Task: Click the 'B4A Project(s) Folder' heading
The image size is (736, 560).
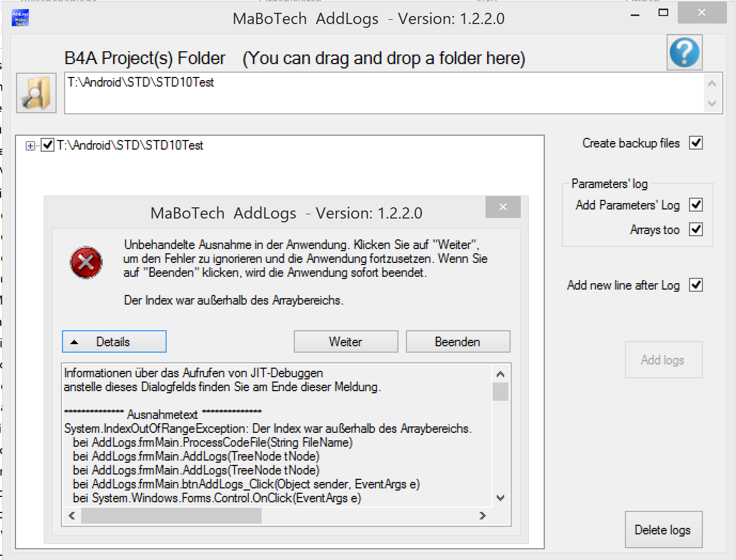Action: (145, 58)
